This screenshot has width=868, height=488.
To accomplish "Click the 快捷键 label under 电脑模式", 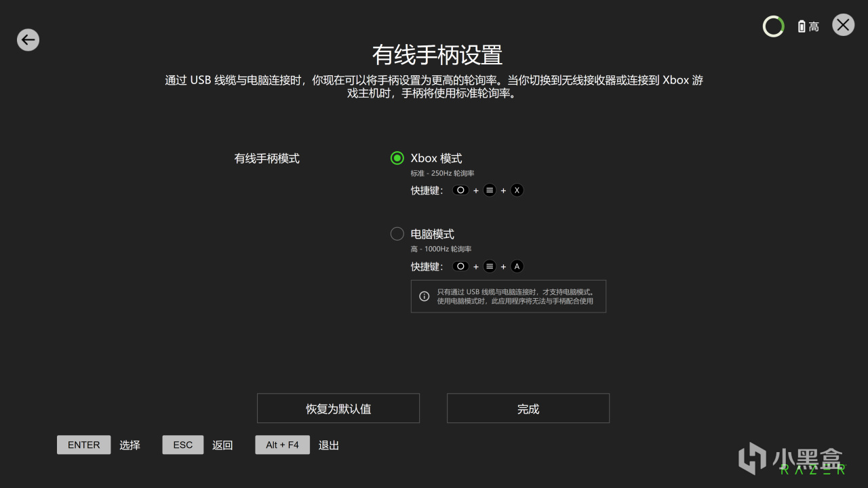I will tap(427, 266).
